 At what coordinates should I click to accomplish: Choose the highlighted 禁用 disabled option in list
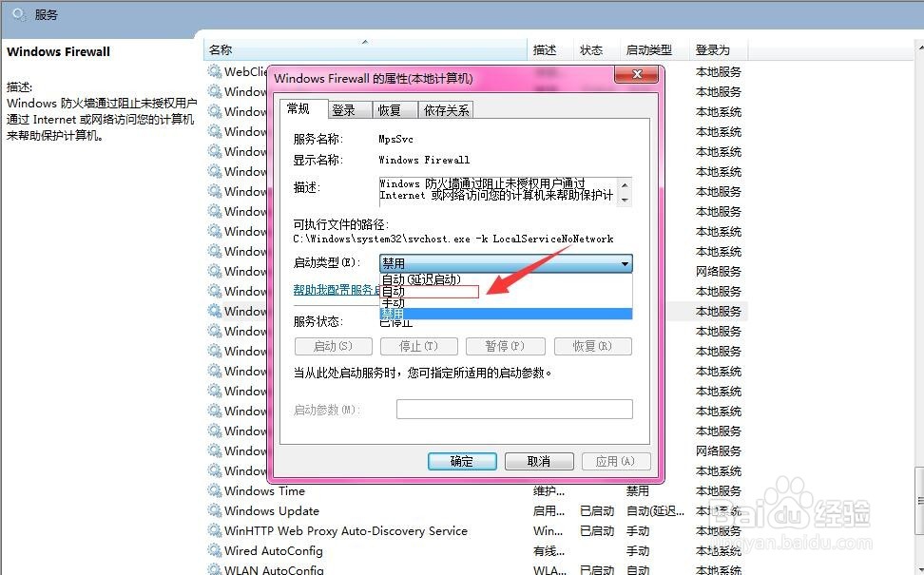coord(506,314)
